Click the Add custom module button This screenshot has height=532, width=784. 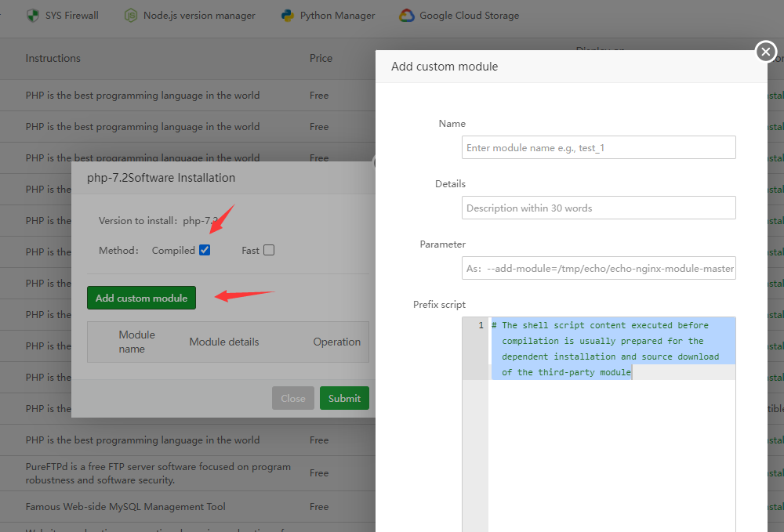[x=141, y=298]
